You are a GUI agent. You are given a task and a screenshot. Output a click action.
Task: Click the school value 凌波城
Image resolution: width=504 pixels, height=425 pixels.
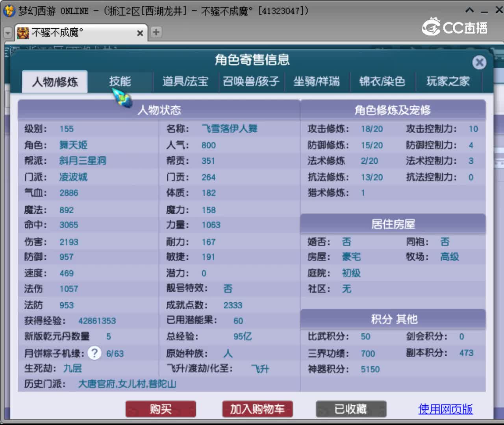73,177
